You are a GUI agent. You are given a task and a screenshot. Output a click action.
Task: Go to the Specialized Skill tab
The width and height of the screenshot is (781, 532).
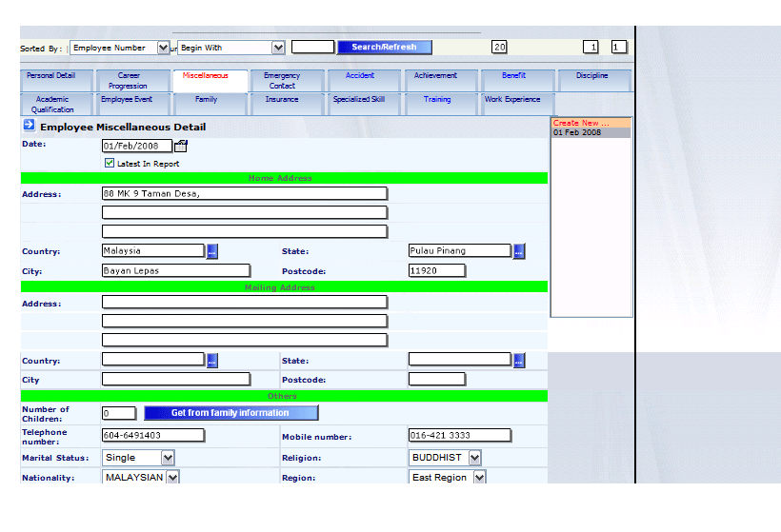[x=358, y=100]
